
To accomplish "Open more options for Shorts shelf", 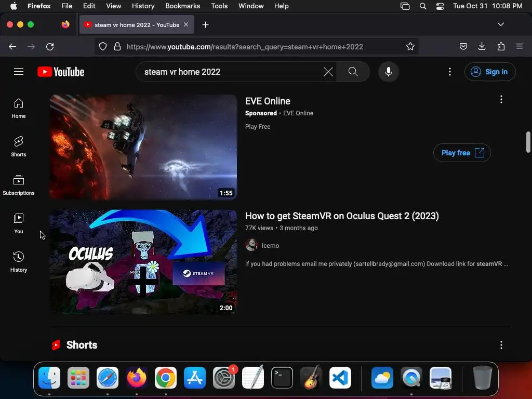I will point(501,345).
